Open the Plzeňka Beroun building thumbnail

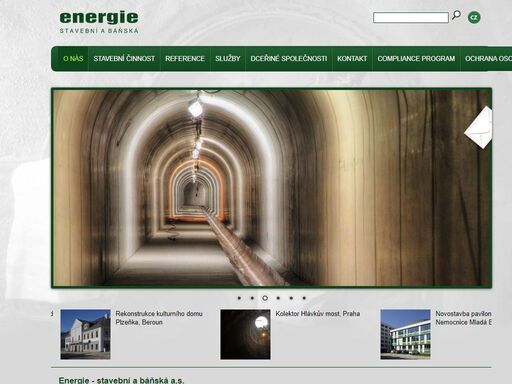(85, 334)
